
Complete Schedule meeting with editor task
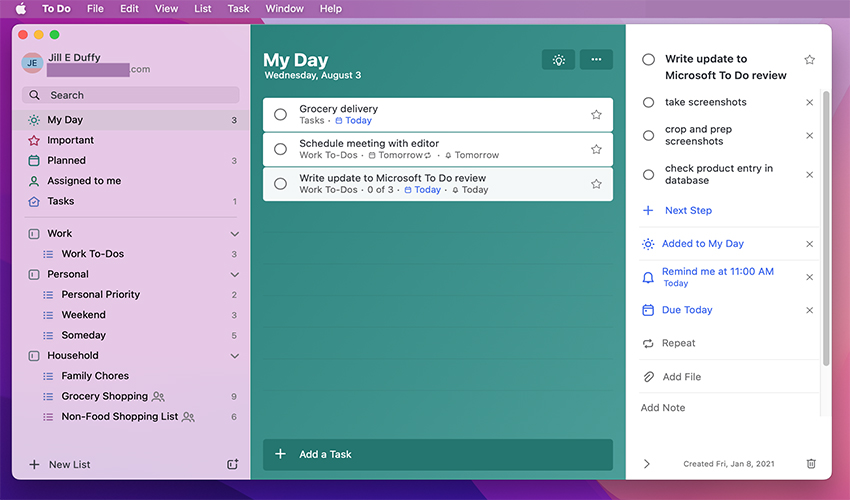point(281,149)
